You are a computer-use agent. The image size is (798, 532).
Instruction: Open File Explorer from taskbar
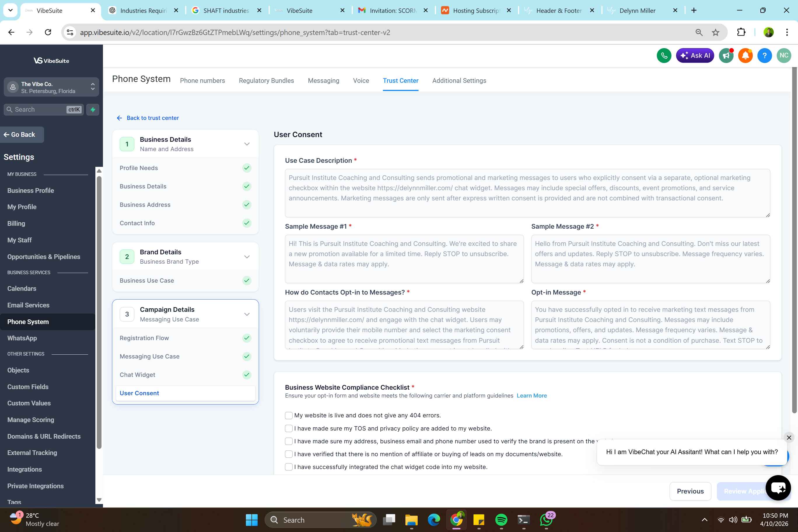(x=411, y=520)
